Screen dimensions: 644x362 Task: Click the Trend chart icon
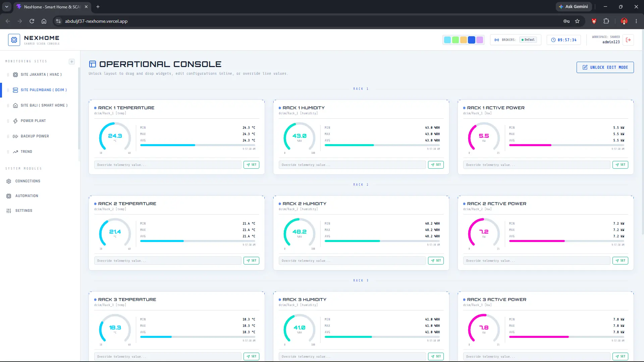pos(15,152)
